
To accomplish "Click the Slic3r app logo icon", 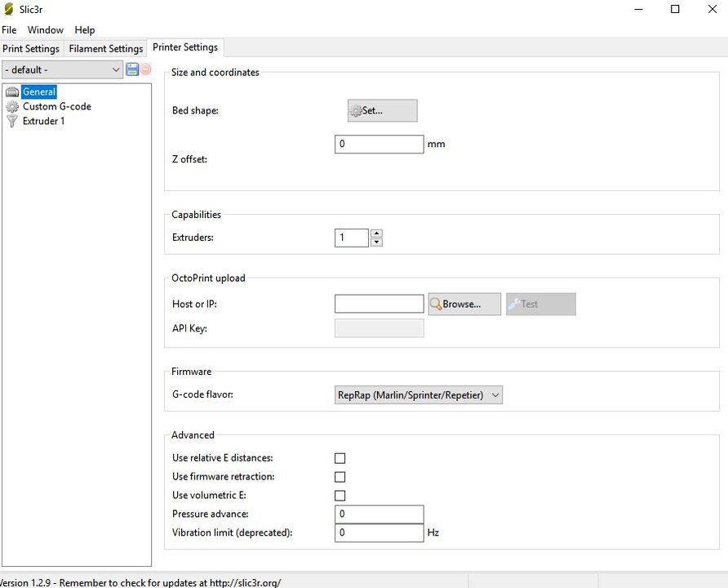I will pyautogui.click(x=8, y=9).
